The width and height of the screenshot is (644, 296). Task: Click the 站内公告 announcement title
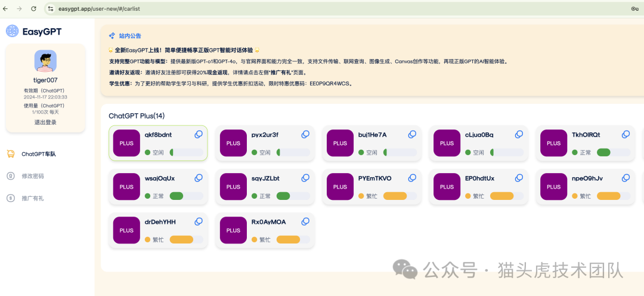(130, 36)
